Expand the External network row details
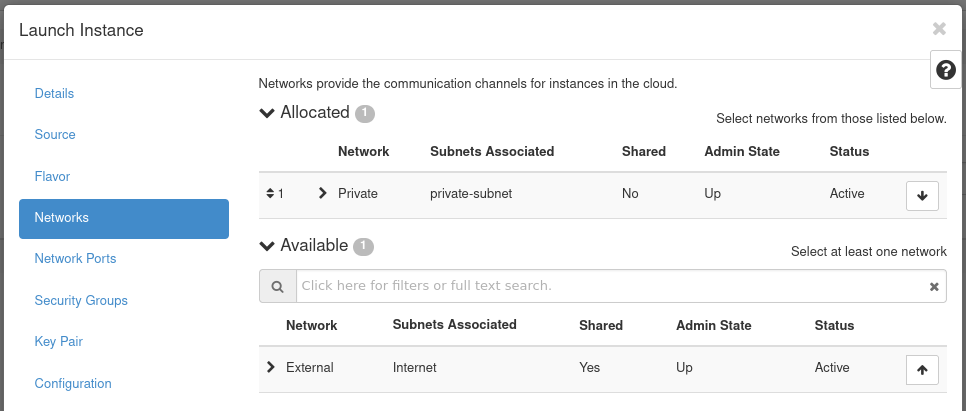Image resolution: width=966 pixels, height=411 pixels. pyautogui.click(x=270, y=367)
